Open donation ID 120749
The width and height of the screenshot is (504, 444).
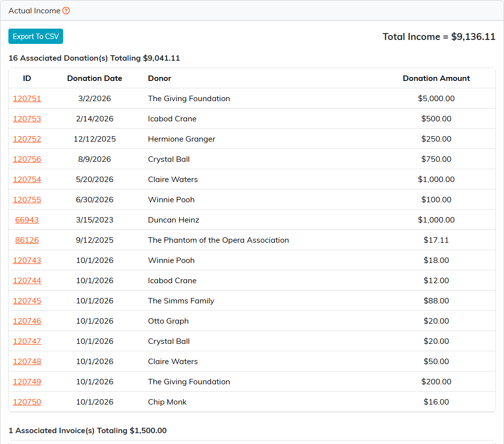[27, 382]
